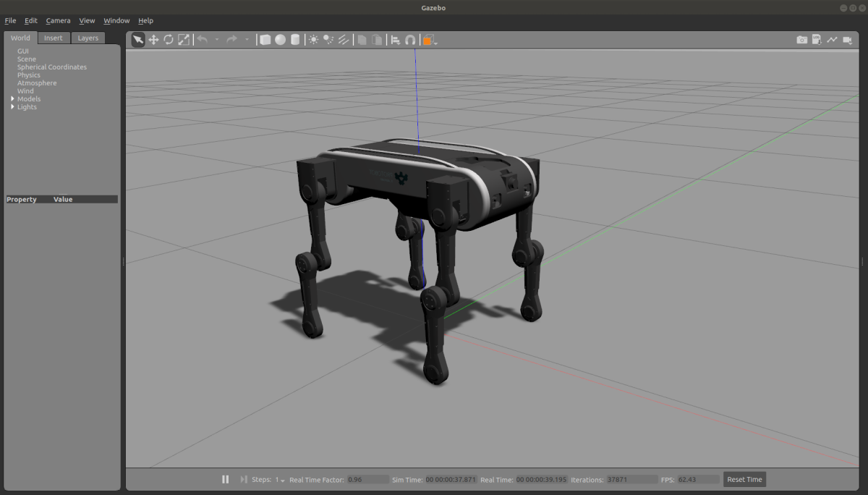The height and width of the screenshot is (495, 868).
Task: Click the FPS value field
Action: (699, 480)
